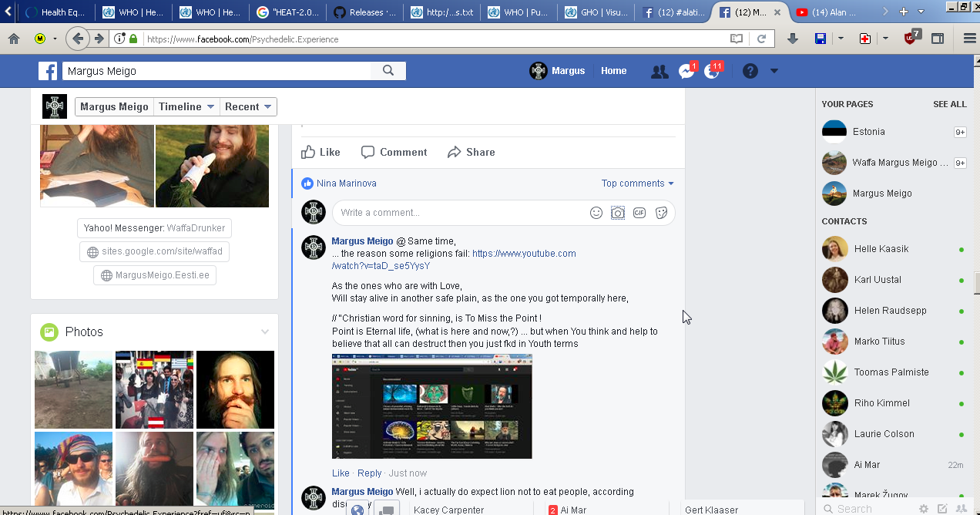Image resolution: width=980 pixels, height=515 pixels.
Task: Click Facebook search field
Action: [216, 71]
